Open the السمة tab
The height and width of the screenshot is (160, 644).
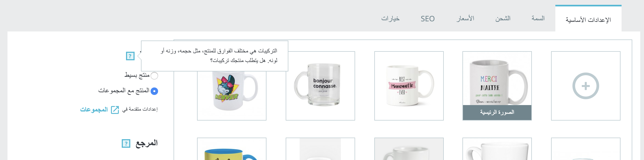538,18
